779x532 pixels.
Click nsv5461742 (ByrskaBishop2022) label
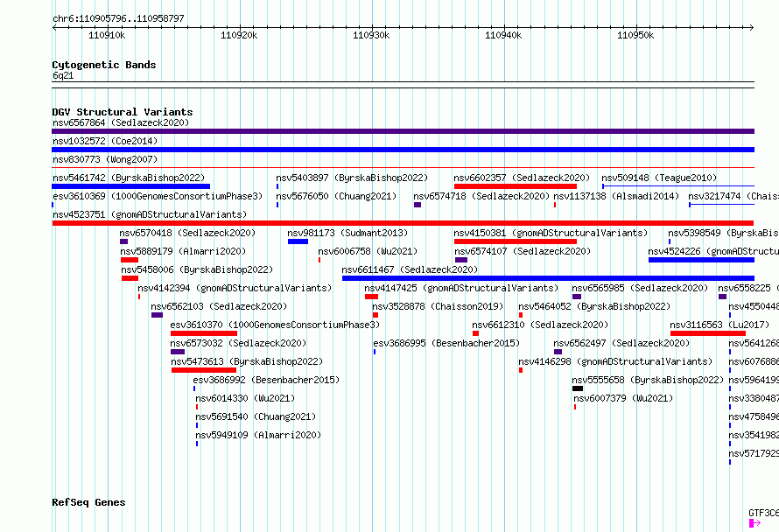[x=129, y=178]
